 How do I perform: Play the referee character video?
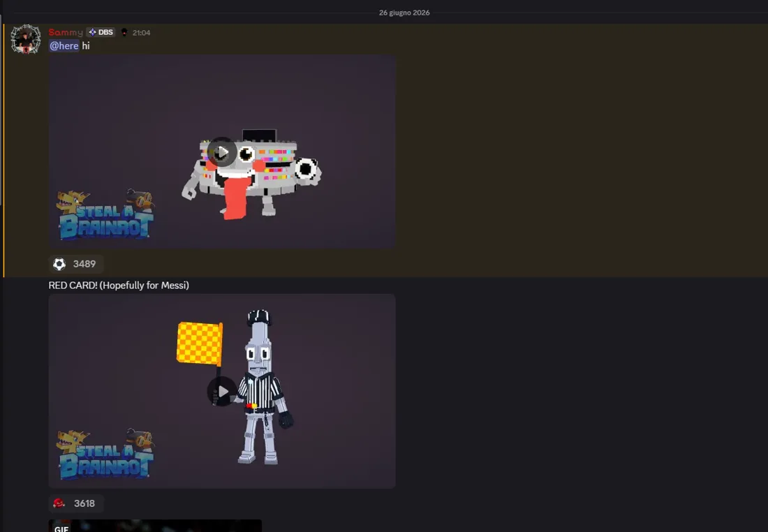point(222,392)
